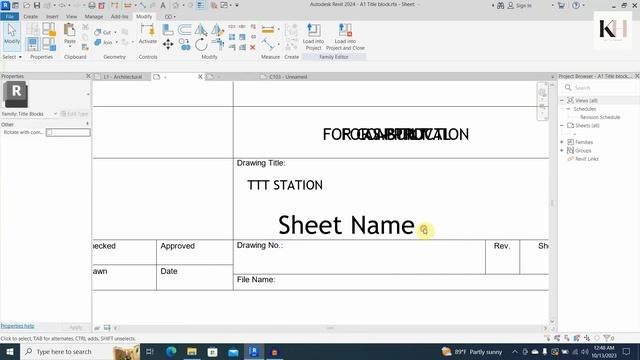Switch to the Insert ribbon tab
Image resolution: width=640 pixels, height=360 pixels.
coord(52,17)
